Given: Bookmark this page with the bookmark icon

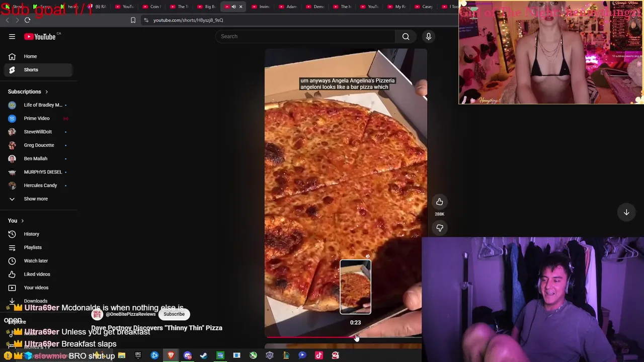Looking at the screenshot, I should 133,20.
